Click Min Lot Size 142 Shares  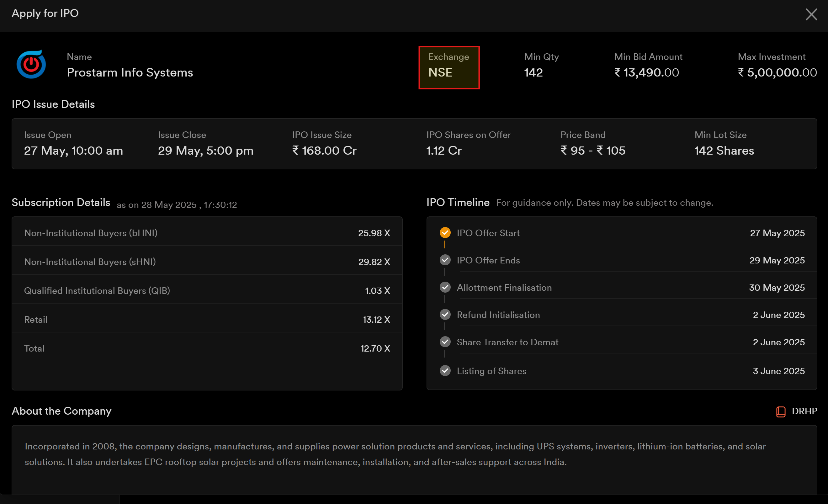(724, 151)
